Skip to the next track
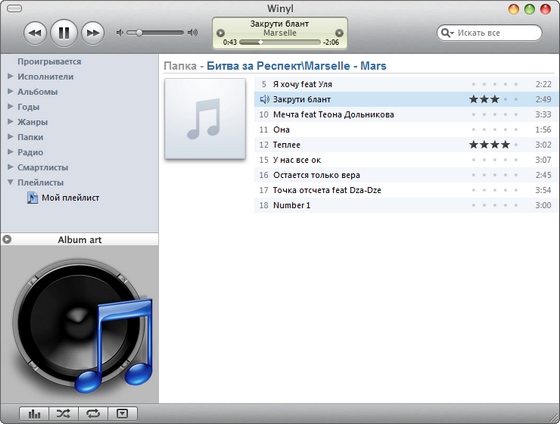 [x=93, y=33]
